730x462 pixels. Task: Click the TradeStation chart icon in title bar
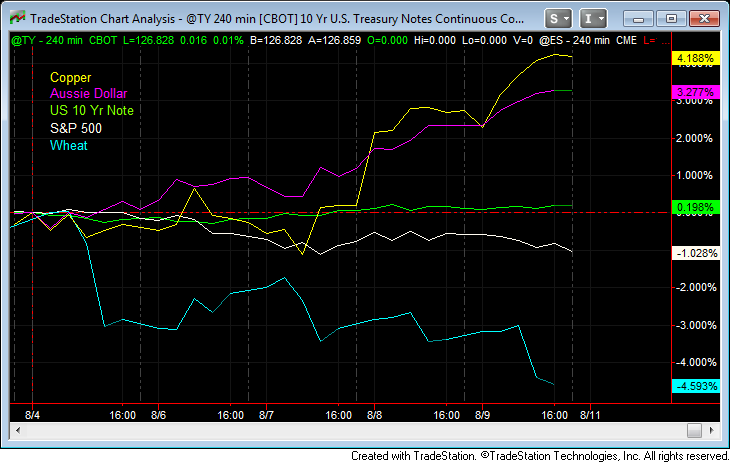coord(17,19)
